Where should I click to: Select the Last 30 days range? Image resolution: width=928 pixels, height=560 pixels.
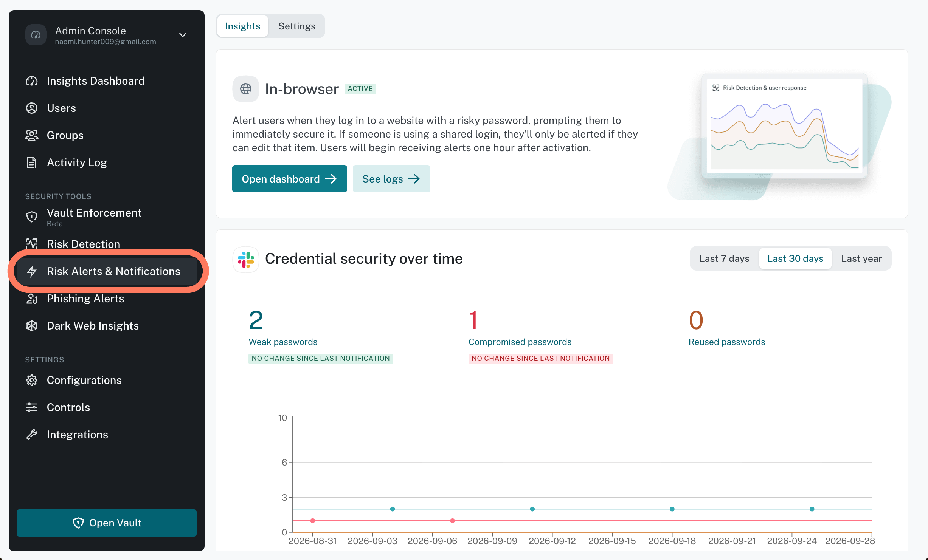tap(795, 258)
